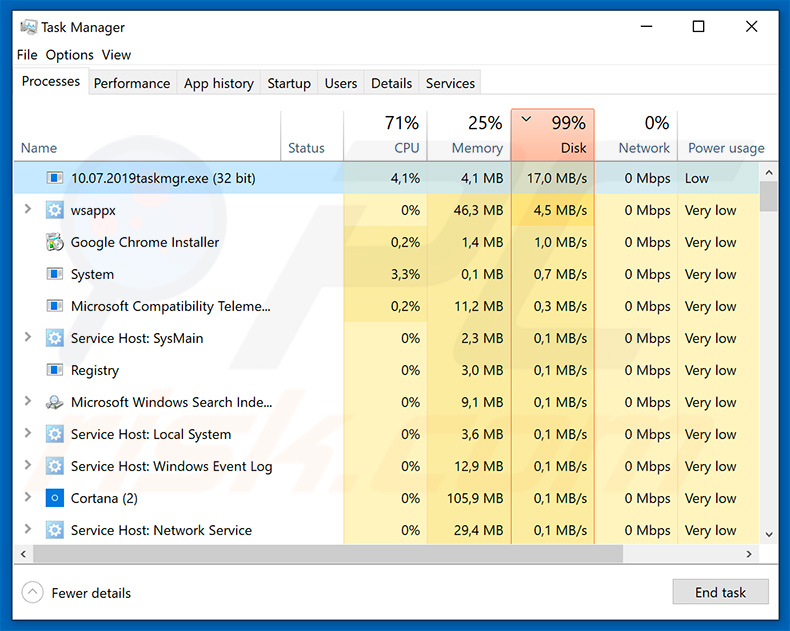Close the Task Manager window
This screenshot has height=631, width=790.
[751, 26]
